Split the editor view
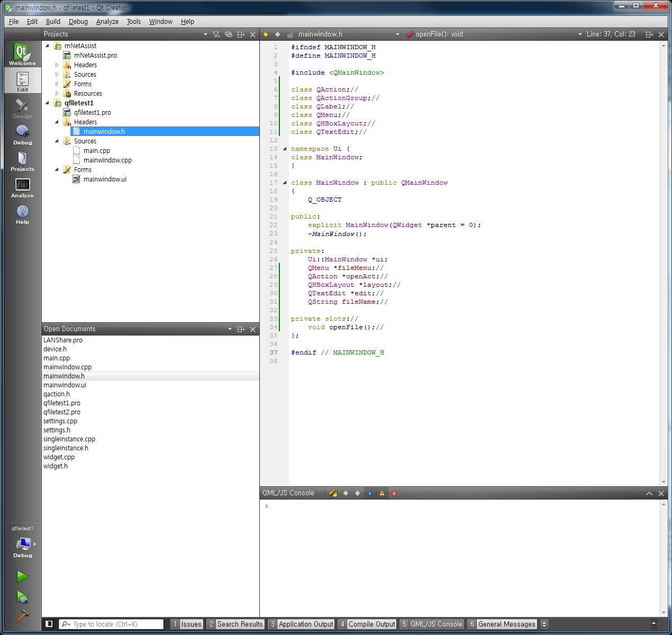 click(x=649, y=34)
